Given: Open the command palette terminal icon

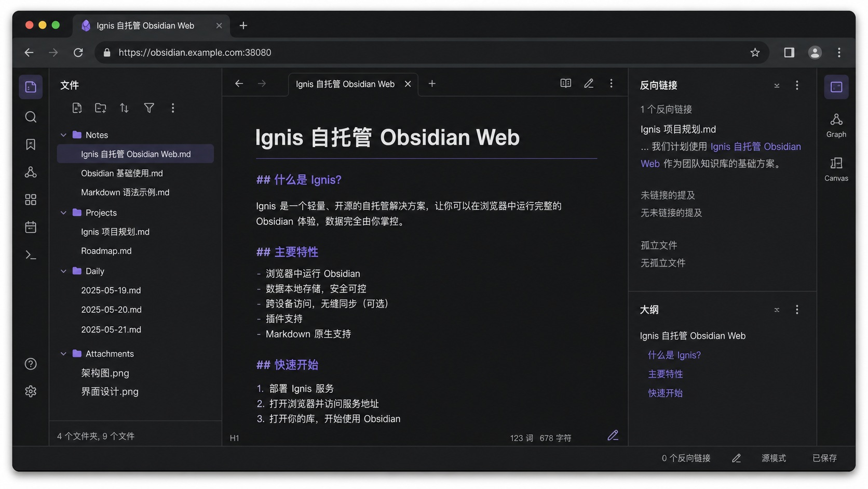Looking at the screenshot, I should point(31,255).
